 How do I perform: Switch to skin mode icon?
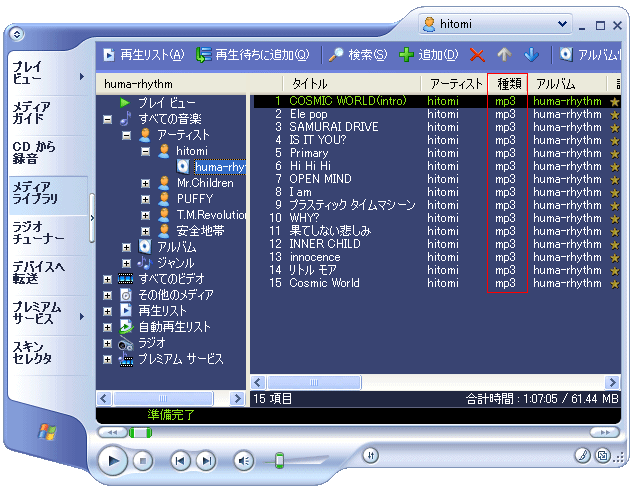[x=602, y=456]
